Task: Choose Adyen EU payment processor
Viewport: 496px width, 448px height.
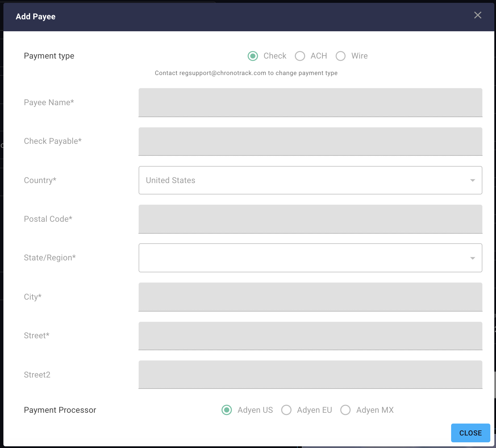Action: (x=286, y=410)
